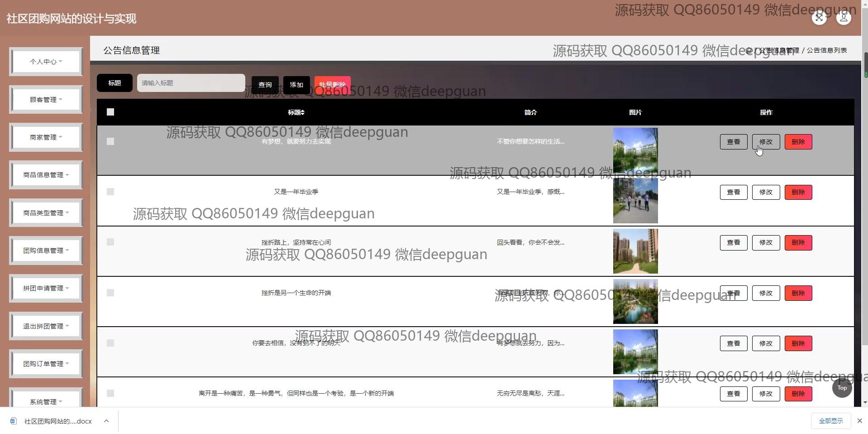Image resolution: width=868 pixels, height=434 pixels.
Task: Check the box for 又是一年毕业季 row
Action: click(x=110, y=192)
